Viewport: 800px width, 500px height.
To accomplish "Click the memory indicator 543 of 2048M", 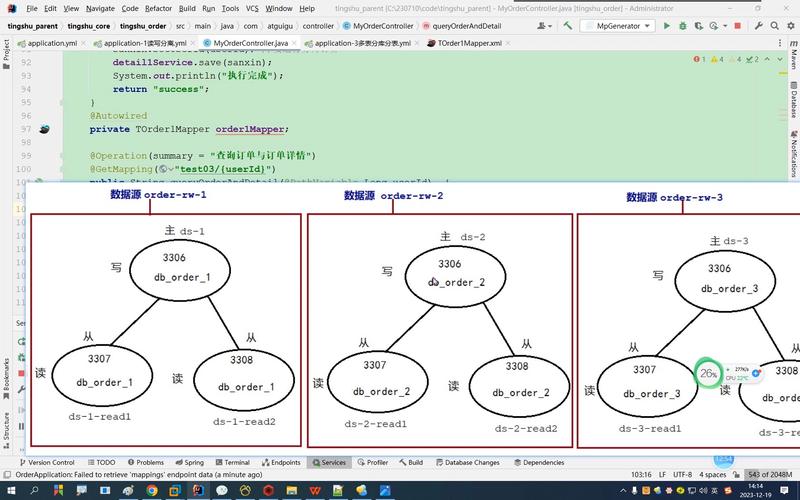I will click(x=770, y=474).
